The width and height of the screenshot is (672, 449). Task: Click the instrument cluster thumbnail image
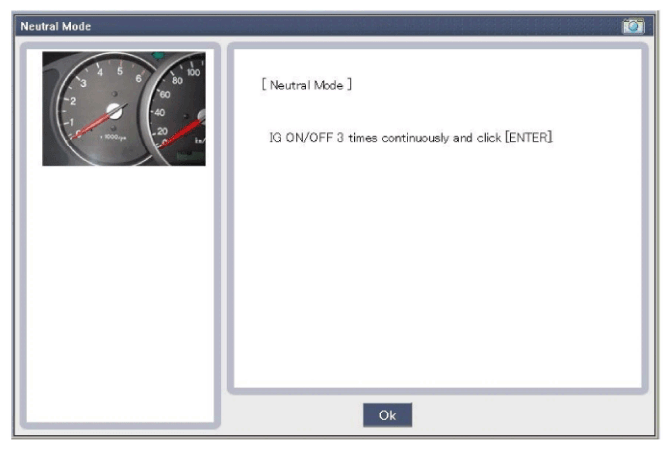(x=123, y=108)
